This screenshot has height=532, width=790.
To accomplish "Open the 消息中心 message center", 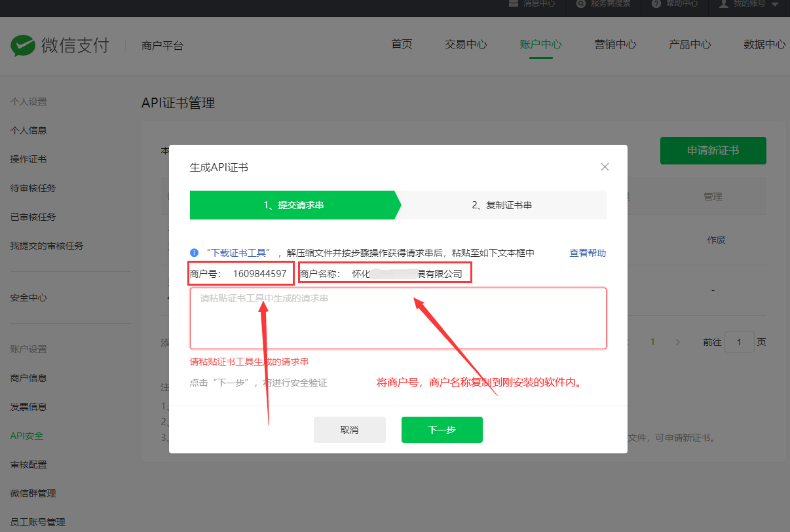I will pos(532,4).
